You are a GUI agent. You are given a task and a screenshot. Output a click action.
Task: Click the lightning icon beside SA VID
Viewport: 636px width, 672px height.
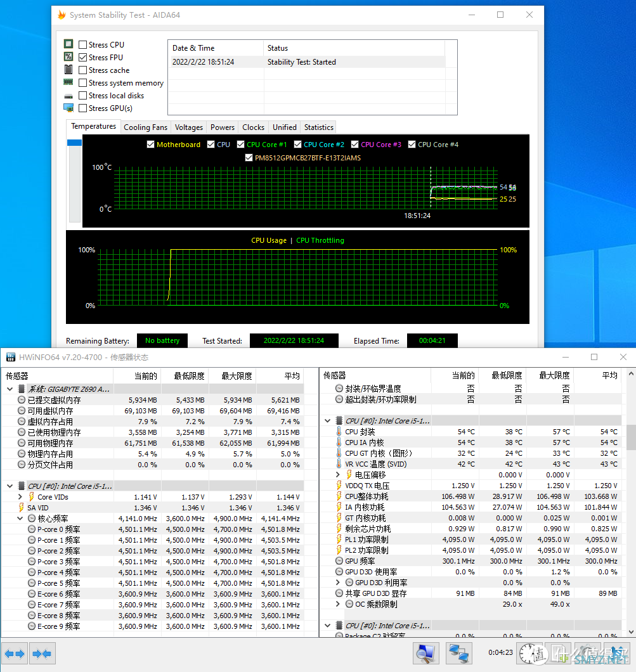tap(21, 507)
